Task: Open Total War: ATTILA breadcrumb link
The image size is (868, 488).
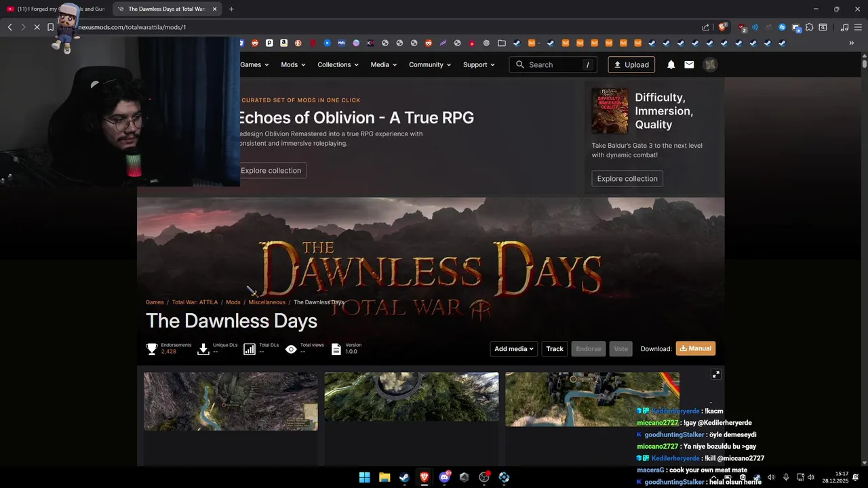Action: [195, 302]
